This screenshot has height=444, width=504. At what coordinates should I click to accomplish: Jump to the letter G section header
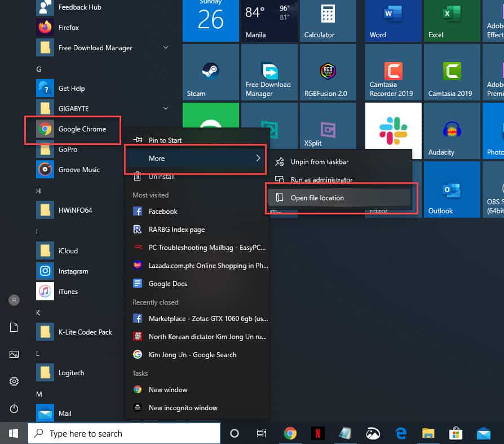[x=38, y=69]
